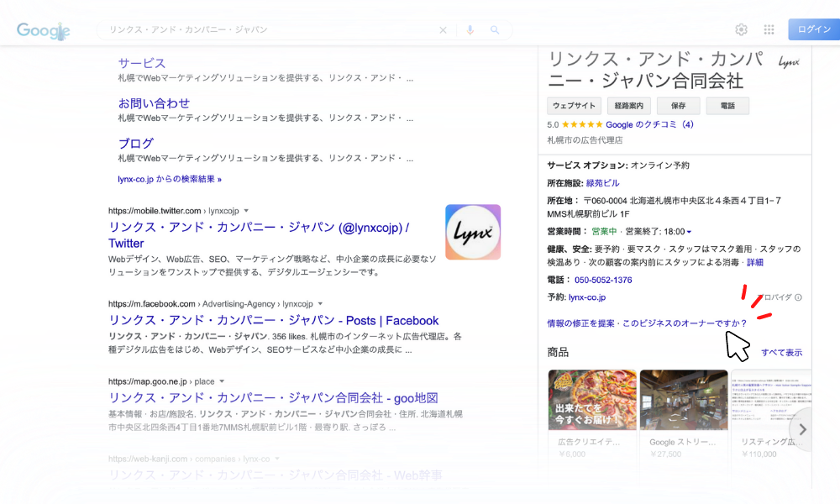Click the ウェブサイト button

[x=574, y=106]
